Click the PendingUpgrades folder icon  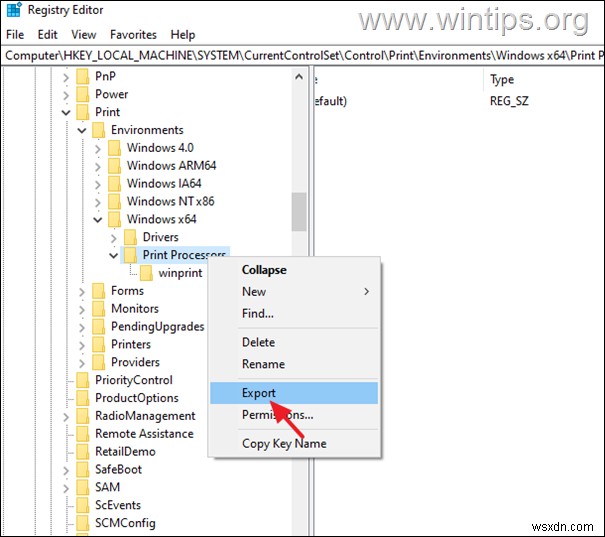98,326
